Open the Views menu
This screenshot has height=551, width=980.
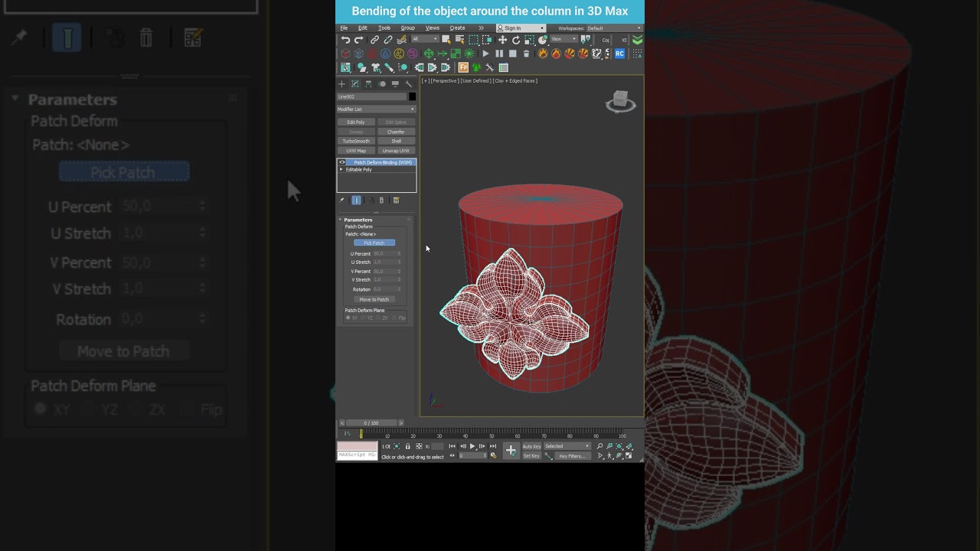click(x=433, y=28)
